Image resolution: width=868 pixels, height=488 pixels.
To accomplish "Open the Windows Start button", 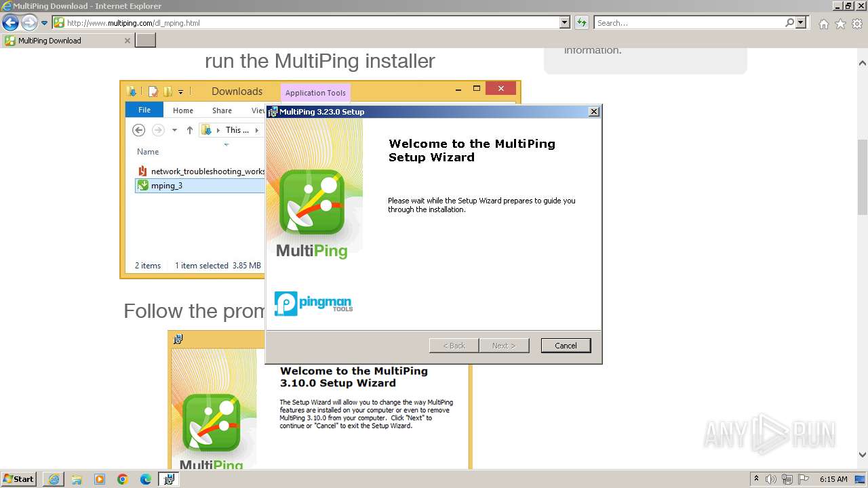I will point(19,479).
